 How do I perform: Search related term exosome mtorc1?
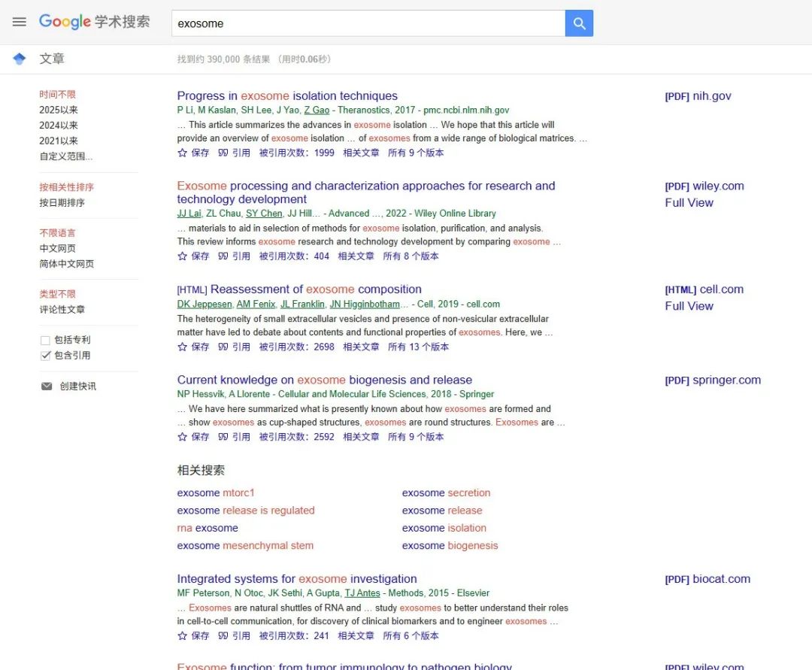pyautogui.click(x=216, y=493)
